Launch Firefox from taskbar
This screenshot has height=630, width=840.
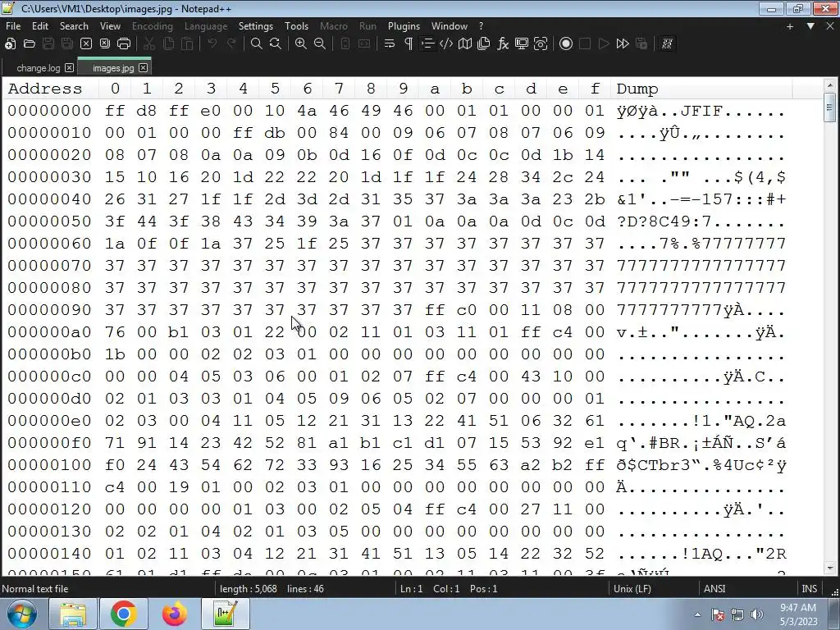[x=175, y=614]
